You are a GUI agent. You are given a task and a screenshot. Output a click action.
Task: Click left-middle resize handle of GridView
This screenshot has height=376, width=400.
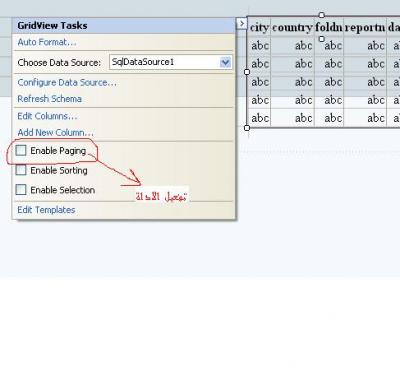click(247, 72)
